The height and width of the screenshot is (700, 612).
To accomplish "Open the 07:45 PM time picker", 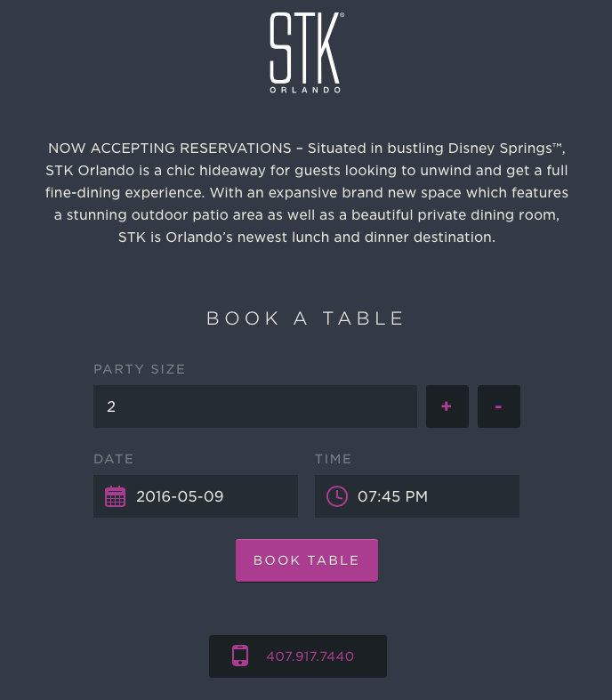I will tap(392, 496).
